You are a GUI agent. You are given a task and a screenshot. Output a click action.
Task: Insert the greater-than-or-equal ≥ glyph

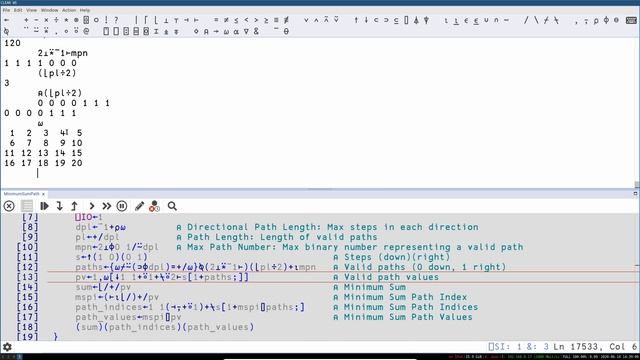(266, 20)
